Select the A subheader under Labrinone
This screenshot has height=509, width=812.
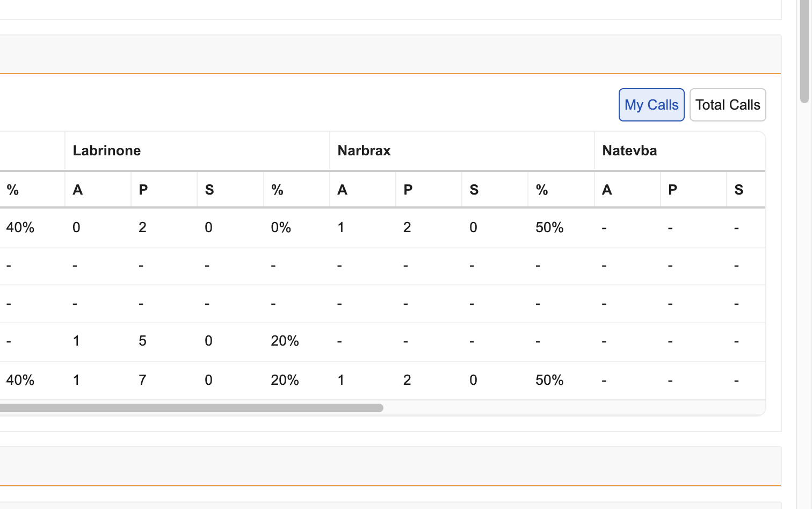pos(78,190)
